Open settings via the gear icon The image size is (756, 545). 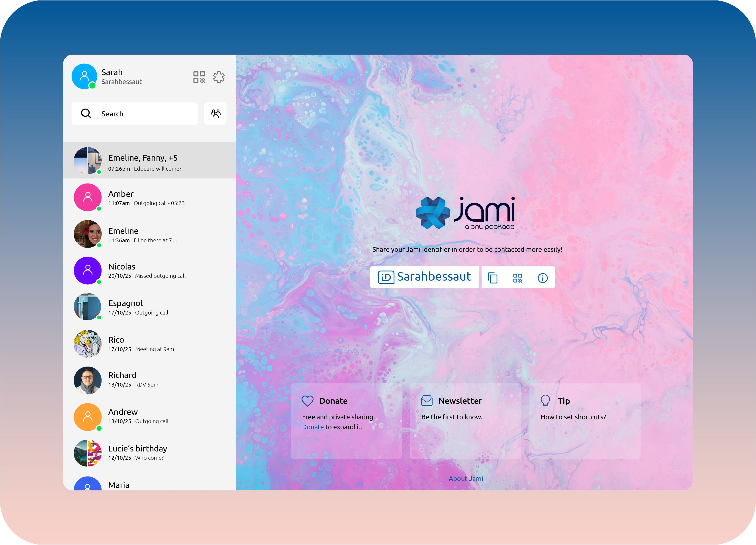(x=219, y=77)
